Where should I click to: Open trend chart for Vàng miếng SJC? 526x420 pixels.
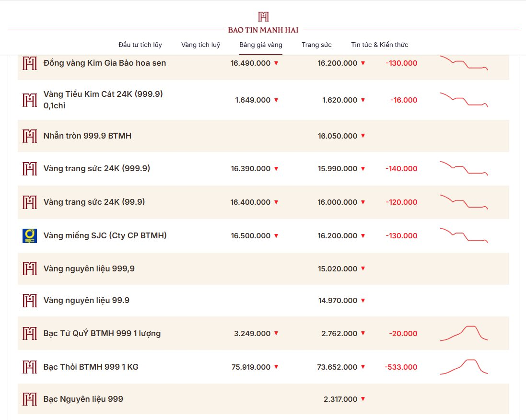464,235
